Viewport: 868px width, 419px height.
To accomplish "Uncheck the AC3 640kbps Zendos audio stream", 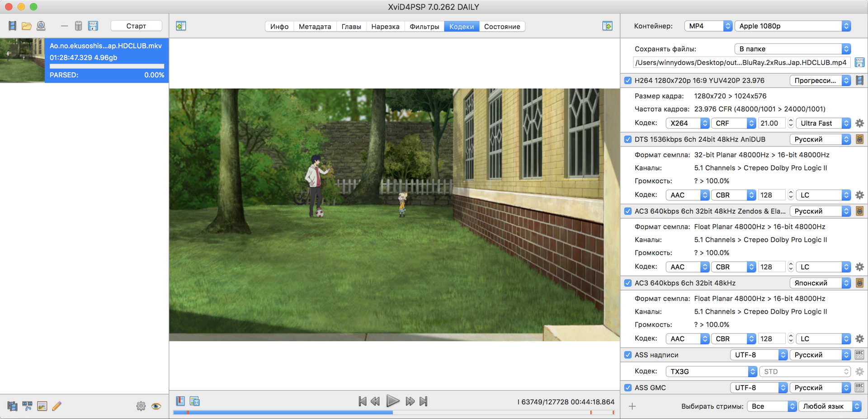I will (627, 211).
